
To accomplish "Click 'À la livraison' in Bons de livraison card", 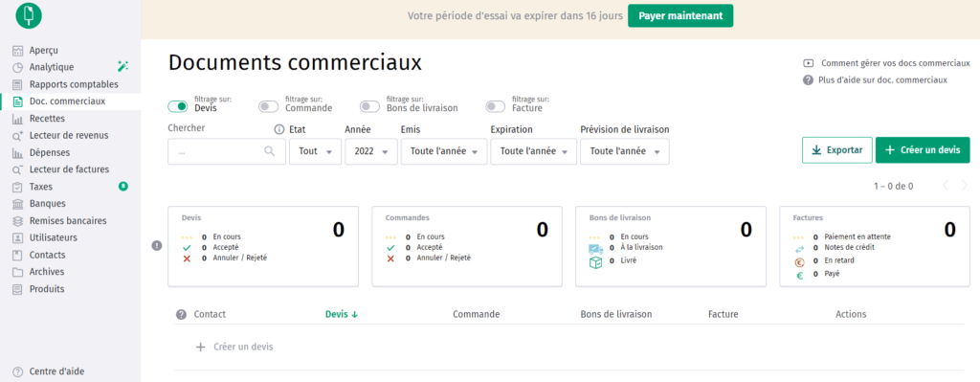I will [641, 248].
